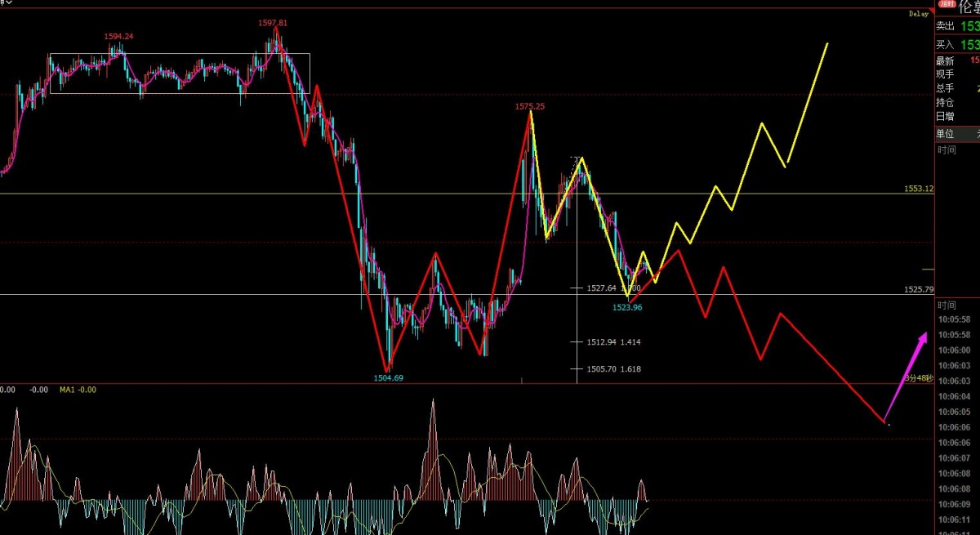Image resolution: width=980 pixels, height=535 pixels.
Task: Select the 最新 latest price row
Action: 957,60
